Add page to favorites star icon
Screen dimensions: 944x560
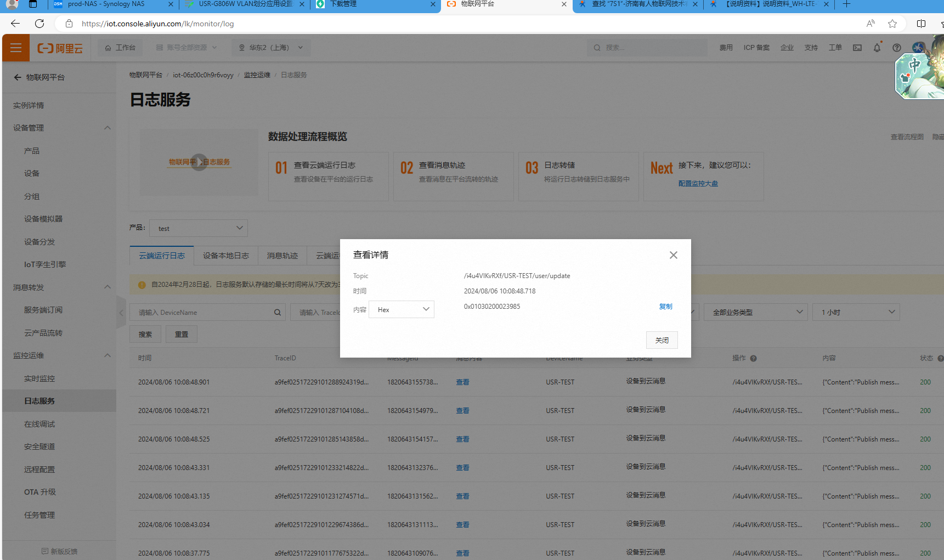coord(892,24)
